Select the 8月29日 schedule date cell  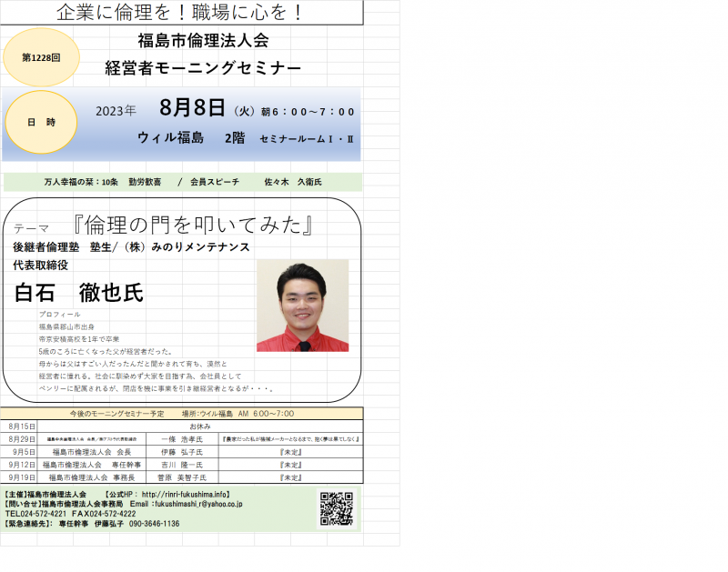[22, 438]
